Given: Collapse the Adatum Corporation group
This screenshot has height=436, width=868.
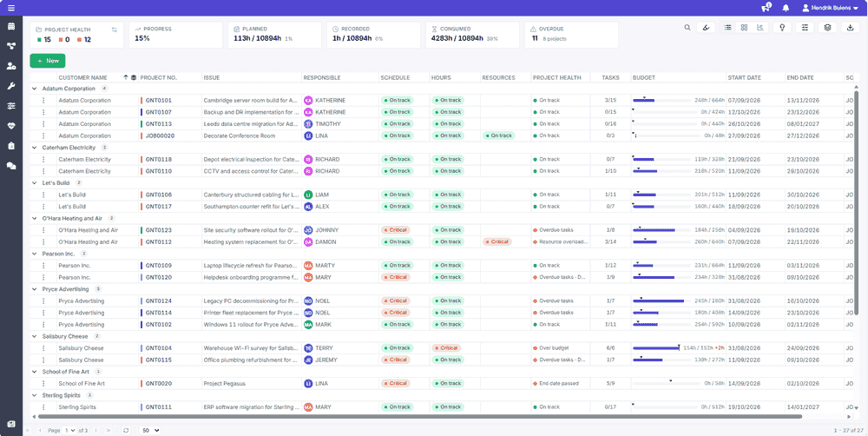Looking at the screenshot, I should click(x=35, y=88).
